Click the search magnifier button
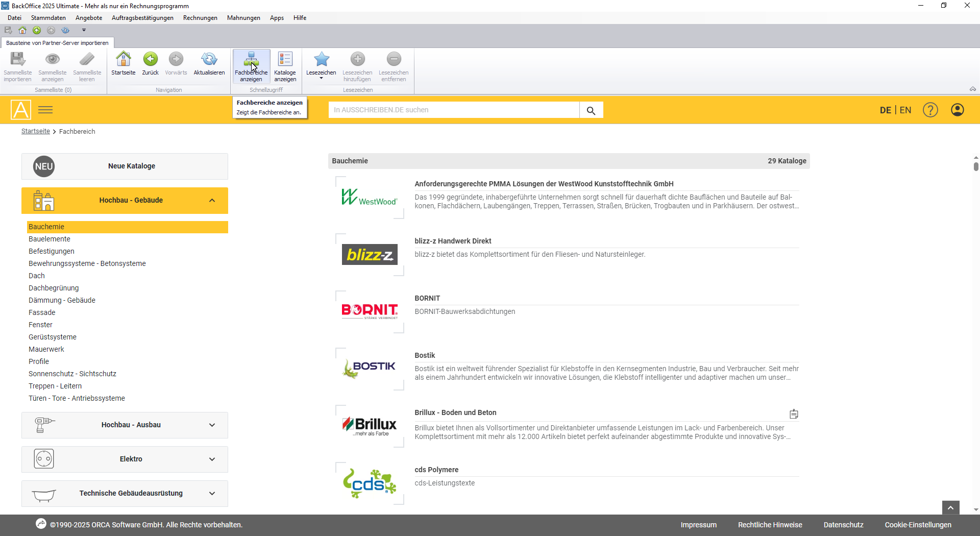The height and width of the screenshot is (536, 980). pyautogui.click(x=591, y=110)
